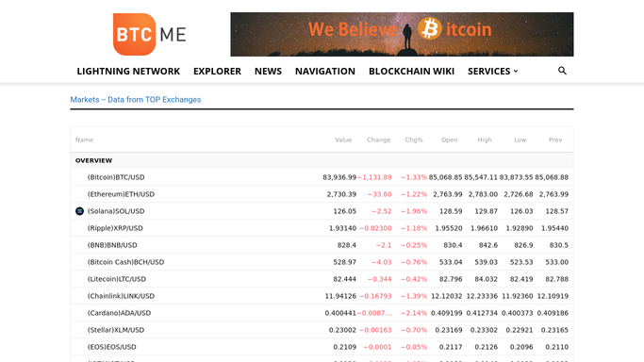Open Blockchain Wiki in the navbar
This screenshot has width=644, height=362.
coord(411,72)
